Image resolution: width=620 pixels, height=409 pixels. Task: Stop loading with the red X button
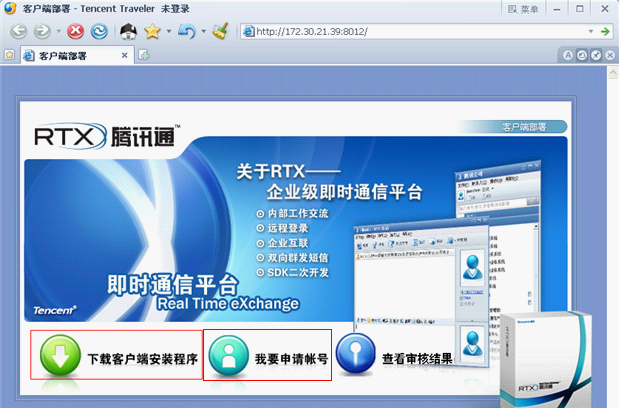pyautogui.click(x=75, y=31)
